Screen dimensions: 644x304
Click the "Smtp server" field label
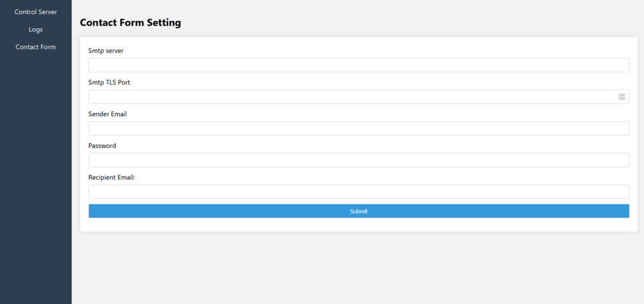106,51
